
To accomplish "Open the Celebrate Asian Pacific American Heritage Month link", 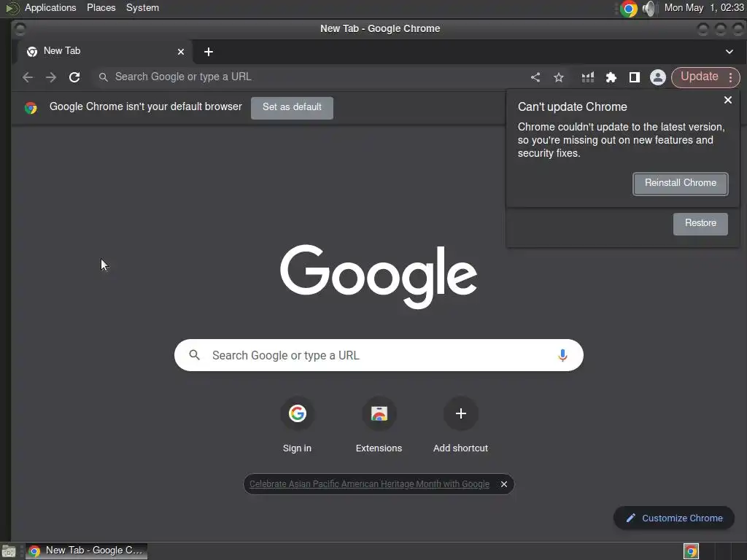I will tap(369, 484).
